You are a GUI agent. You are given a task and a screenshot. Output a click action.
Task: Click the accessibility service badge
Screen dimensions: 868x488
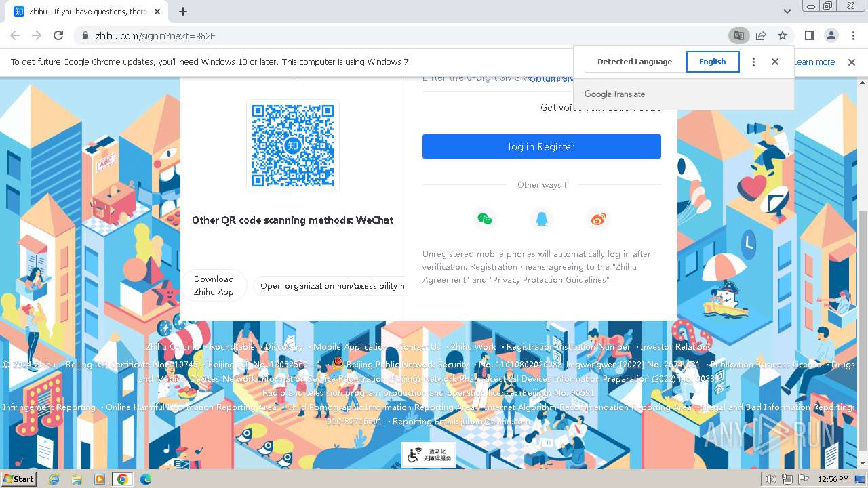tap(429, 455)
